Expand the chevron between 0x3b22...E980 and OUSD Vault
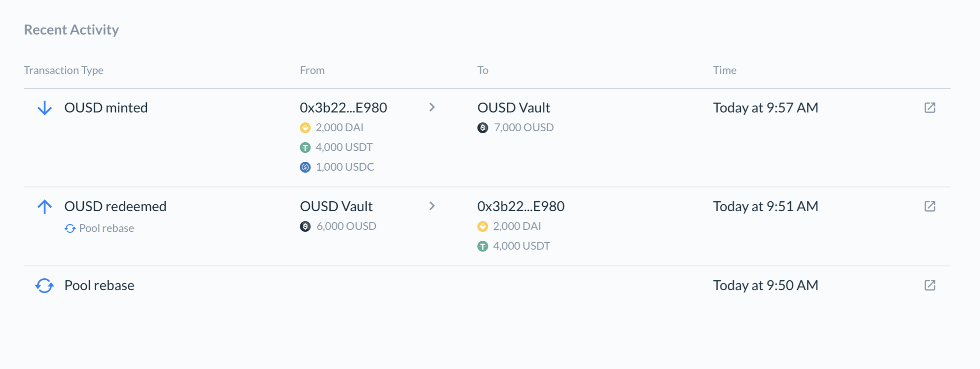The image size is (980, 369). pyautogui.click(x=432, y=107)
